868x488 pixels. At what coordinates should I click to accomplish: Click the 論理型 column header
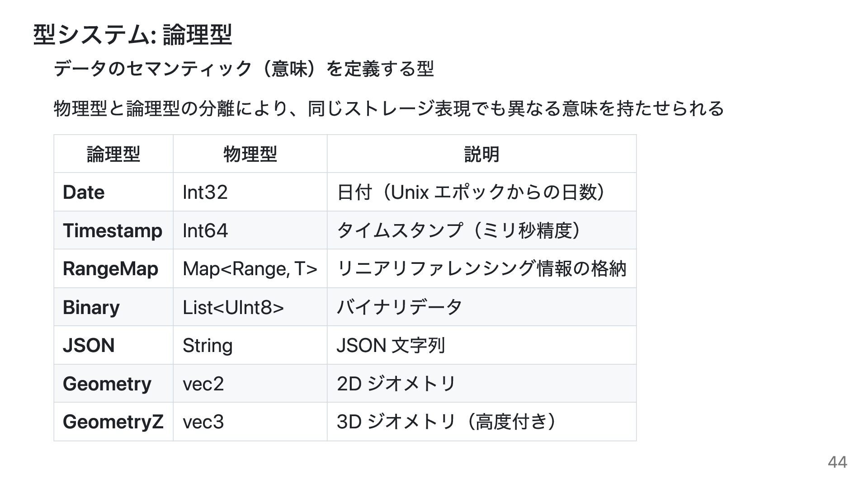113,154
